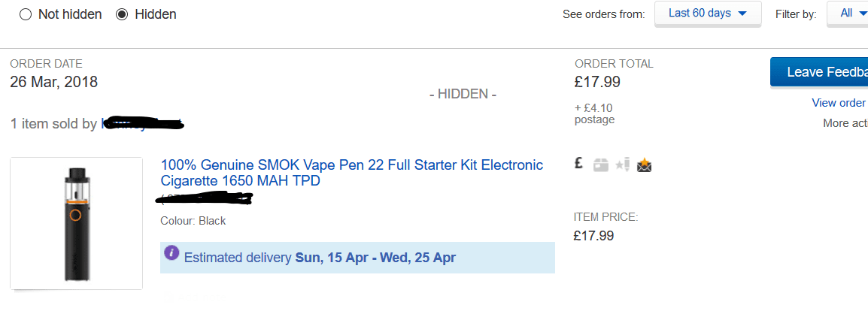Click the redacted seller name link
Image resolution: width=868 pixels, height=311 pixels.
coord(142,123)
